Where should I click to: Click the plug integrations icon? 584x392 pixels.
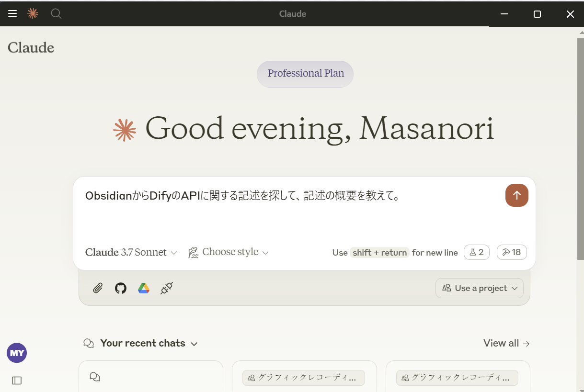[x=166, y=288]
